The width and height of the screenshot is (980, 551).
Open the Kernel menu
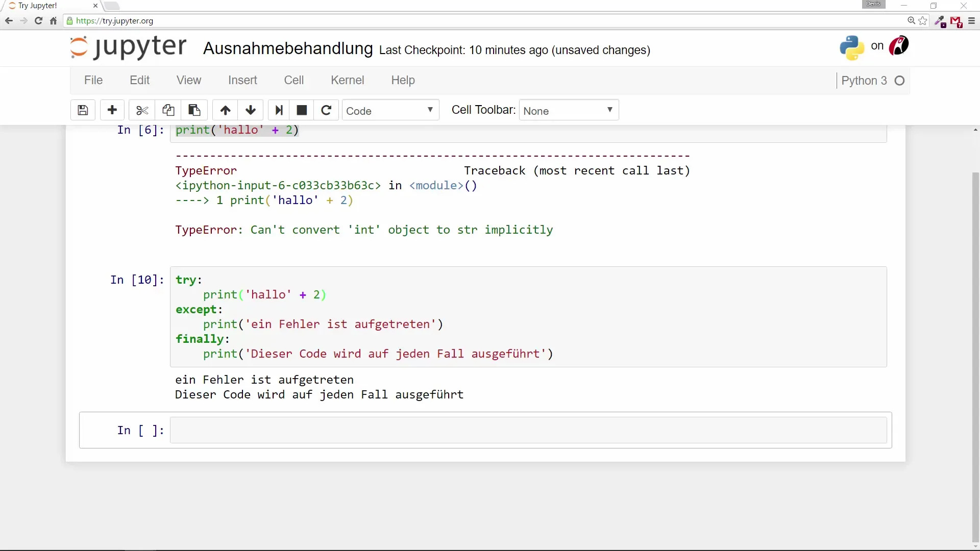348,80
